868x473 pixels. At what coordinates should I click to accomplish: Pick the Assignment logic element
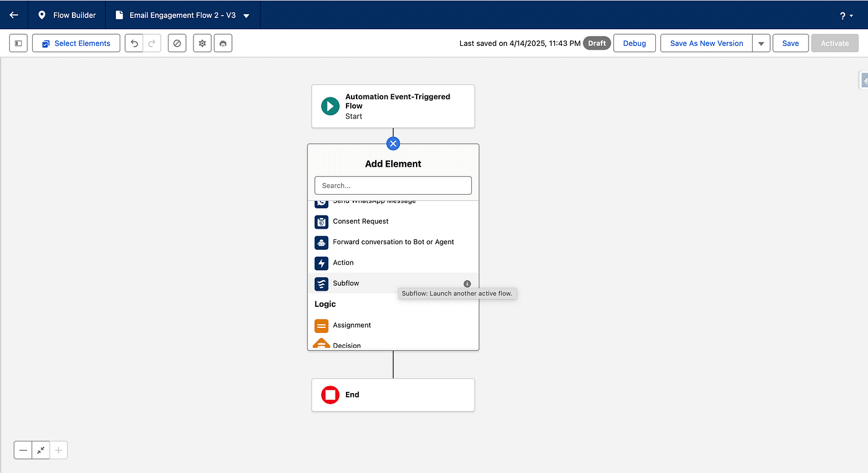tap(352, 325)
